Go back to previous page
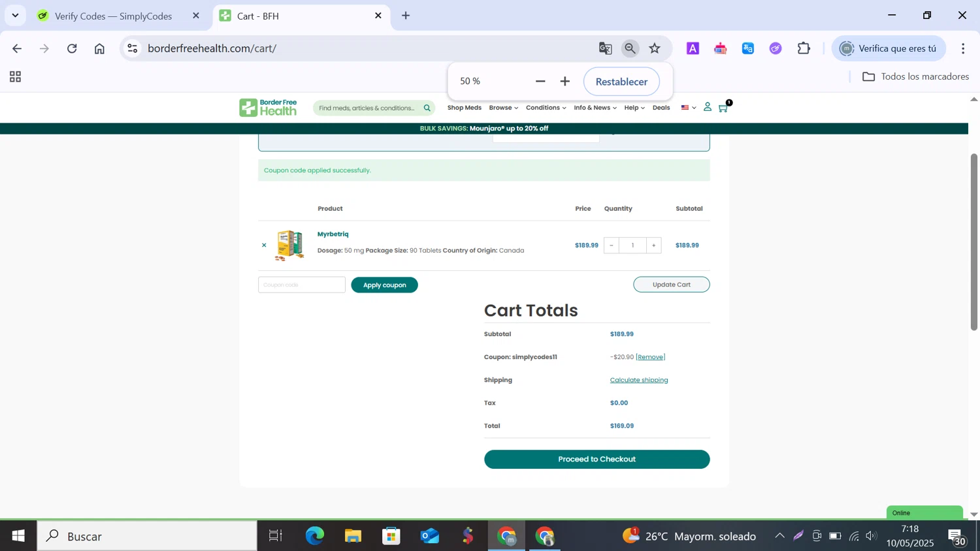 (17, 48)
